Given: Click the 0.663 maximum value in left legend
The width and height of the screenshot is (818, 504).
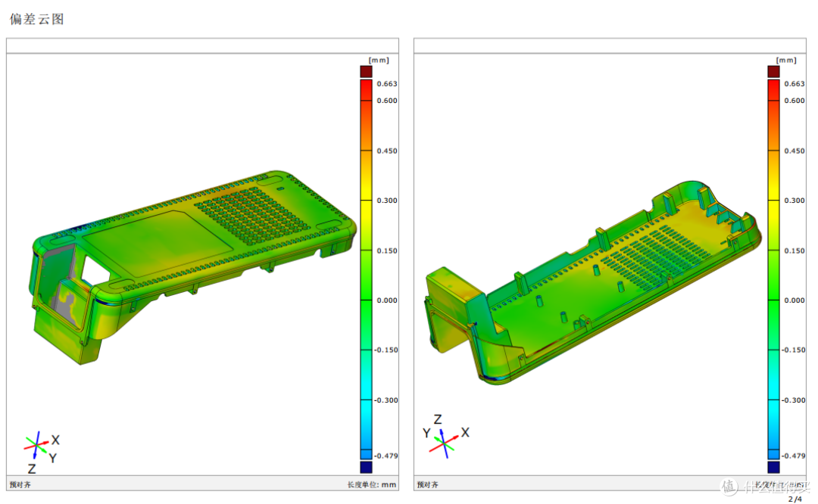Looking at the screenshot, I should click(x=386, y=84).
